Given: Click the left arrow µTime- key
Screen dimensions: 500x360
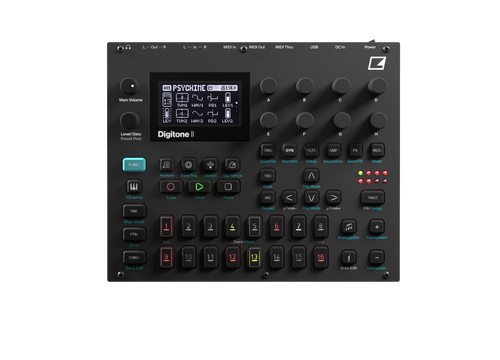Looking at the screenshot, I should point(289,197).
